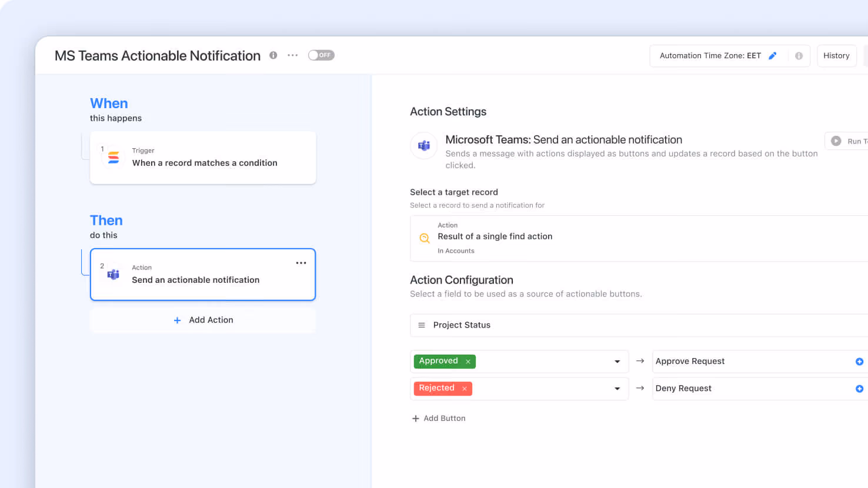Select the trigger card 'When a record matches a condition'
The image size is (868, 488).
(x=203, y=158)
